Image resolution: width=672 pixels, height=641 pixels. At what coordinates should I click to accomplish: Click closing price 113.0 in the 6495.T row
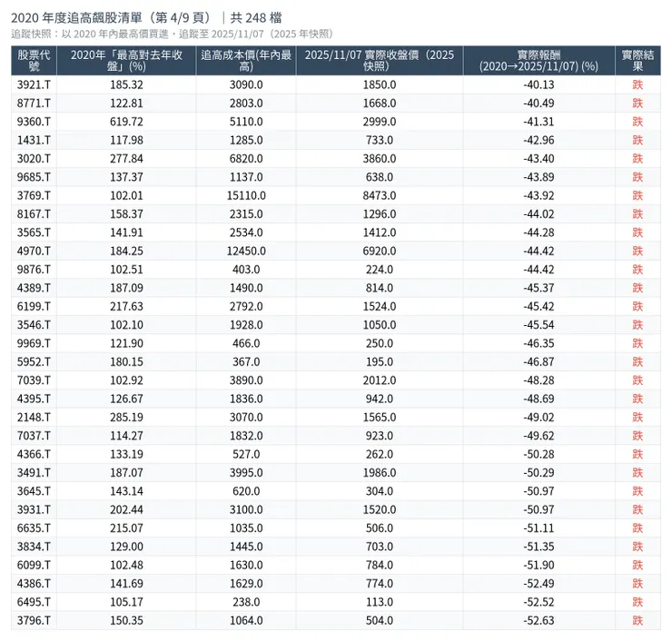pos(380,602)
